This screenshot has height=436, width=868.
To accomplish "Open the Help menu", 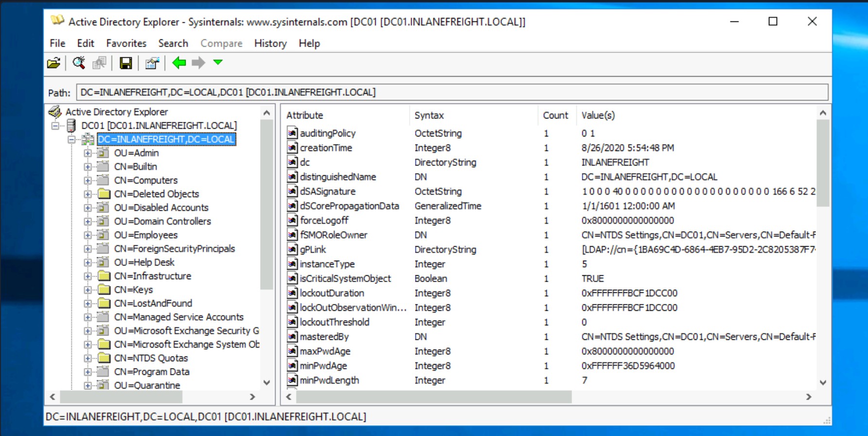I will [309, 43].
